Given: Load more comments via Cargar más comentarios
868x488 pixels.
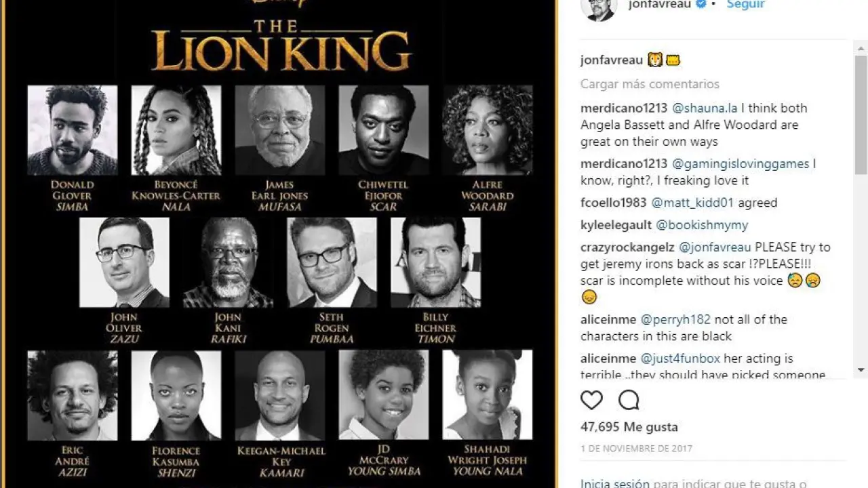Looking at the screenshot, I should (x=650, y=84).
